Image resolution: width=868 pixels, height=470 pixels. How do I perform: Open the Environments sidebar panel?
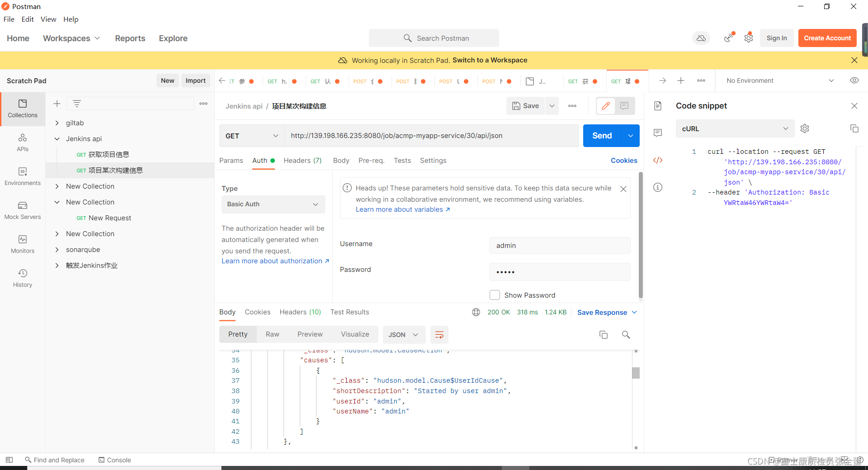23,176
